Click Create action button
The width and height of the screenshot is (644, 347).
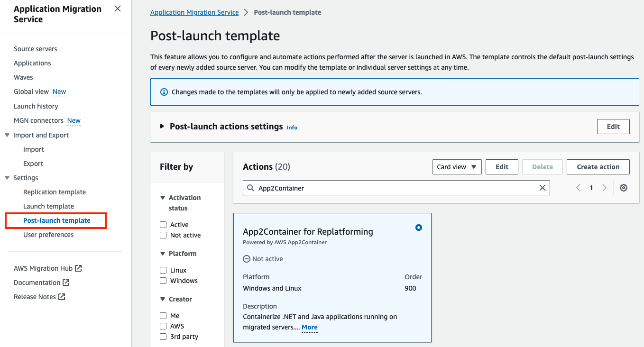point(598,167)
